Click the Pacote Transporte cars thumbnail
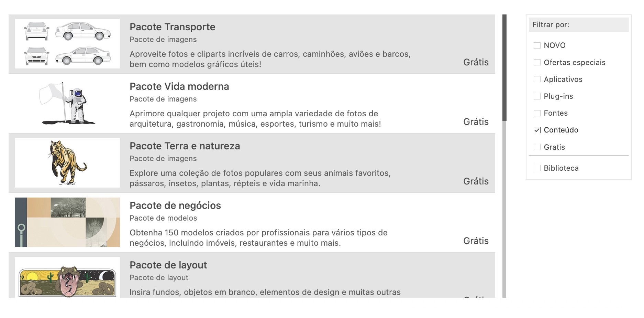Image resolution: width=644 pixels, height=318 pixels. coord(67,44)
